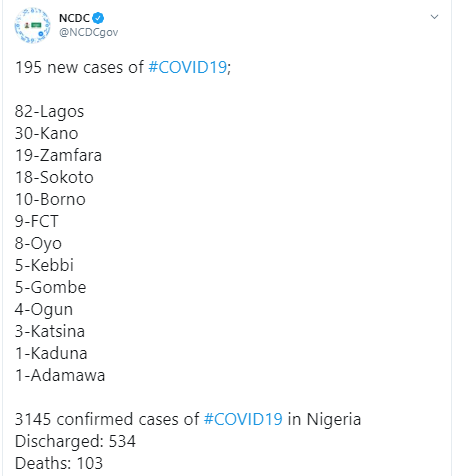This screenshot has height=476, width=453.
Task: Click the 18-Sokoto entry
Action: tap(54, 177)
